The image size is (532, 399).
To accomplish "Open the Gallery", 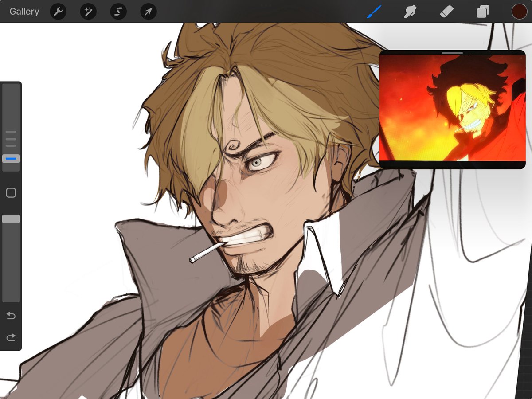I will coord(24,12).
